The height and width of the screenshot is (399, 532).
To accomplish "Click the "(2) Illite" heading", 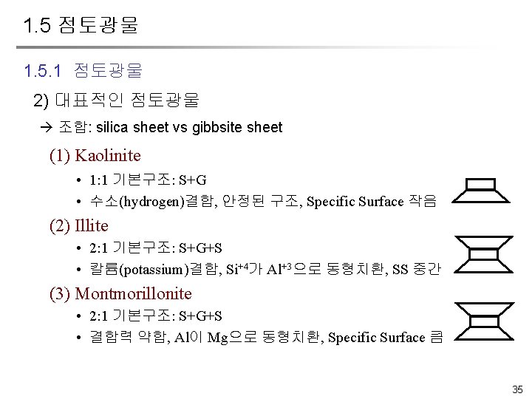I will (x=78, y=225).
